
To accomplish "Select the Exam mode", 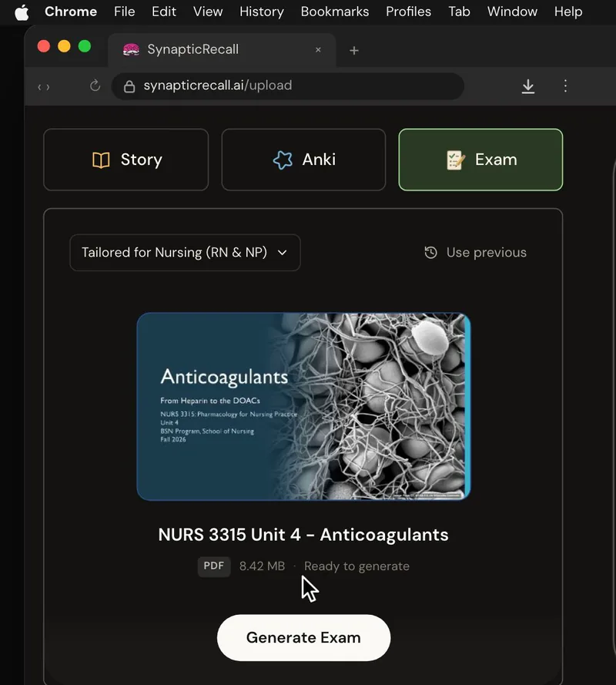I will pyautogui.click(x=480, y=160).
